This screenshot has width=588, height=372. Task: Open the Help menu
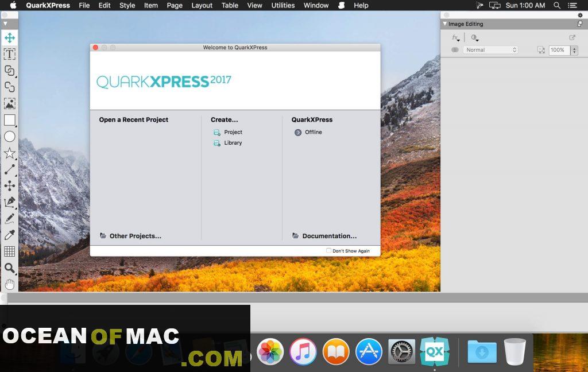tap(361, 5)
